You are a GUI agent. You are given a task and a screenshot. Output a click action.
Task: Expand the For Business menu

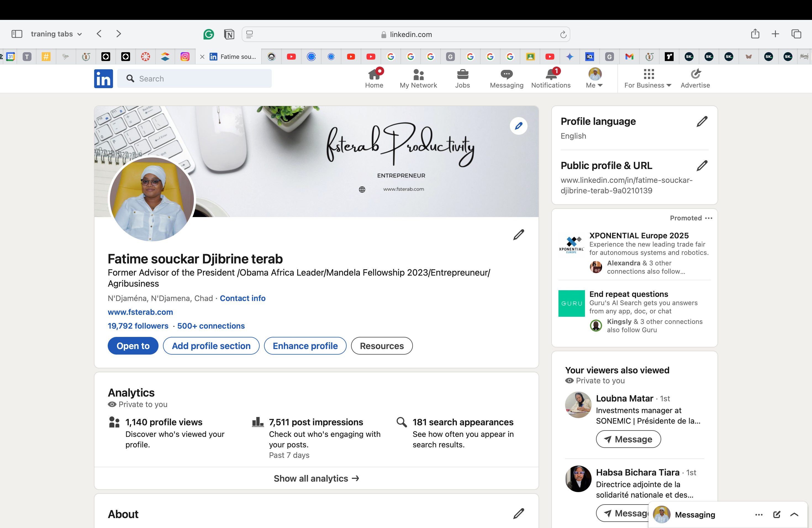pos(648,78)
